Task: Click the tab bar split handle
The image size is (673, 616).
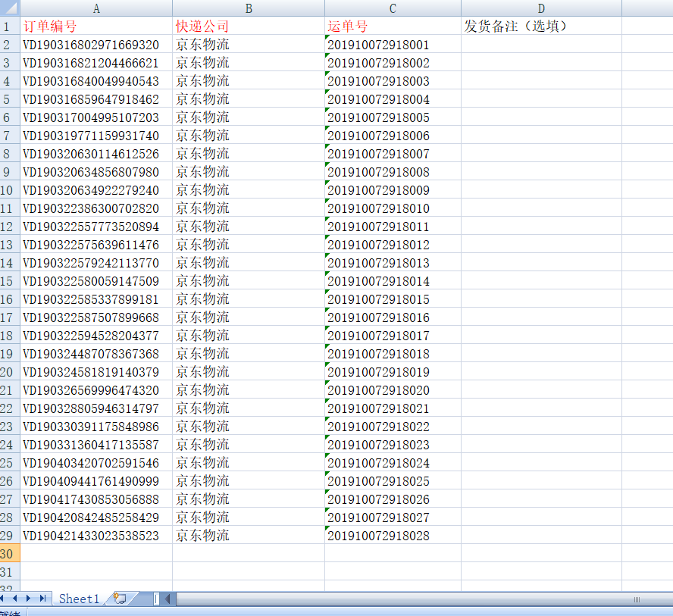Action: (157, 599)
